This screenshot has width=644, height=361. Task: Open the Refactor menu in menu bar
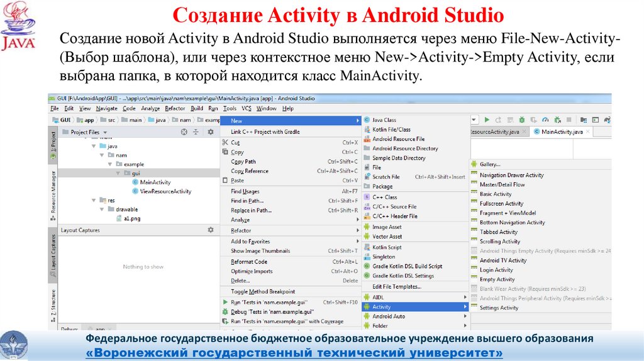pyautogui.click(x=175, y=108)
